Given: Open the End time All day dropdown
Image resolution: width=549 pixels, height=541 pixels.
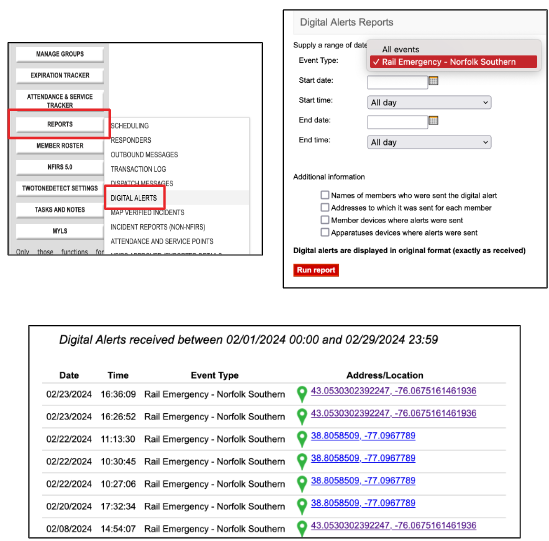Looking at the screenshot, I should tap(429, 142).
